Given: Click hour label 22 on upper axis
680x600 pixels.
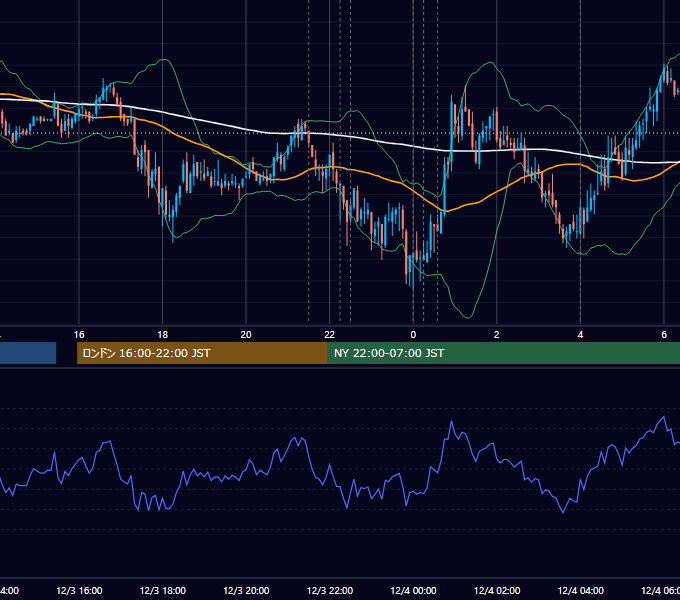Looking at the screenshot, I should pos(330,335).
